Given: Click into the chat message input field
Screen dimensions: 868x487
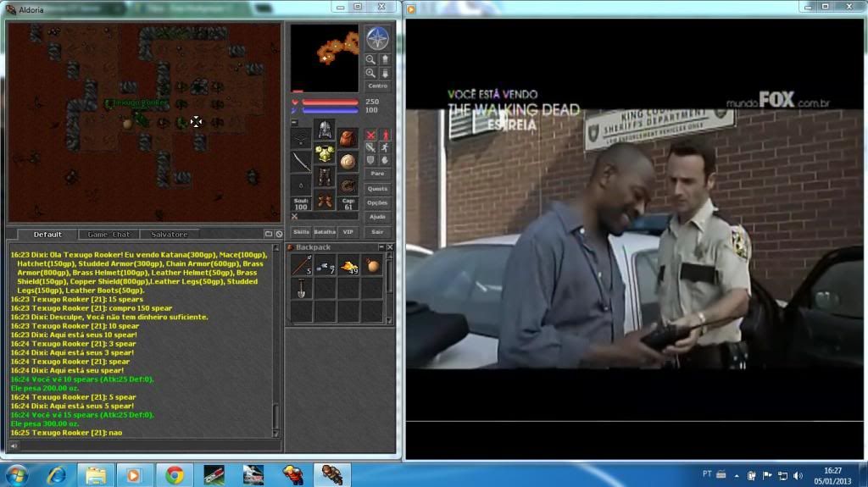Looking at the screenshot, I should [151, 445].
